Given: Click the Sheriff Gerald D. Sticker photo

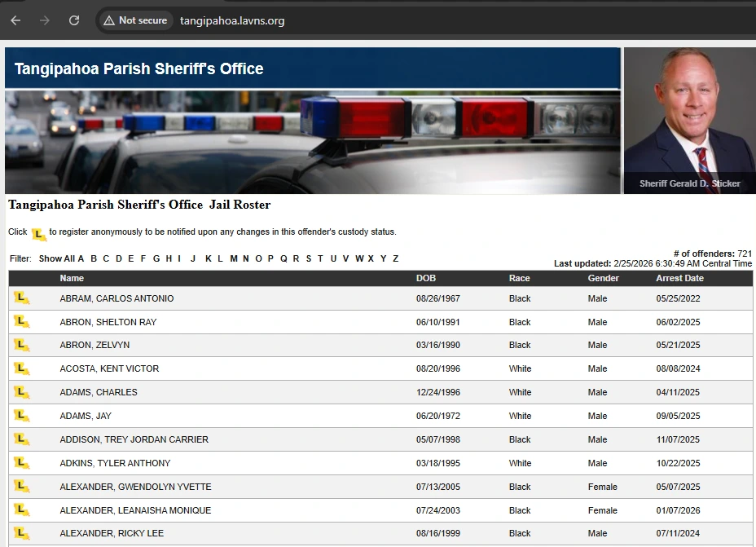Looking at the screenshot, I should pyautogui.click(x=690, y=121).
